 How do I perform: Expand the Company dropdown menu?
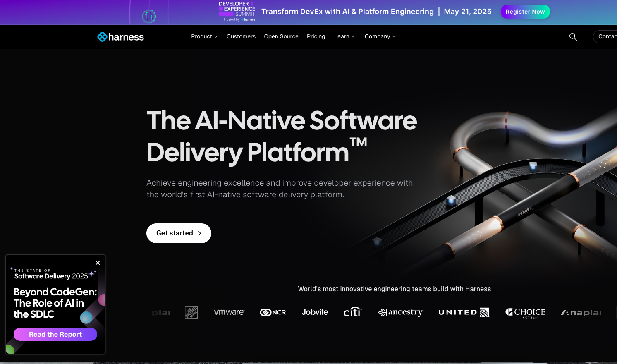point(380,36)
